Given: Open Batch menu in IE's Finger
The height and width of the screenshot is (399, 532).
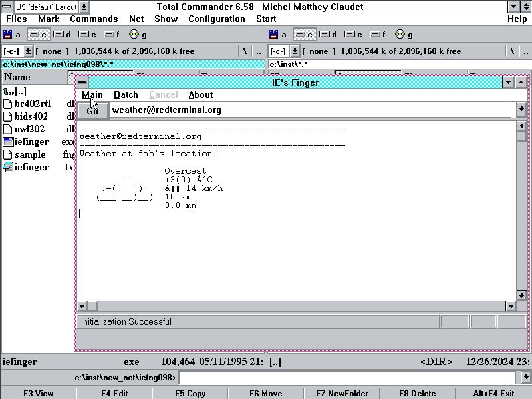Looking at the screenshot, I should (x=126, y=95).
